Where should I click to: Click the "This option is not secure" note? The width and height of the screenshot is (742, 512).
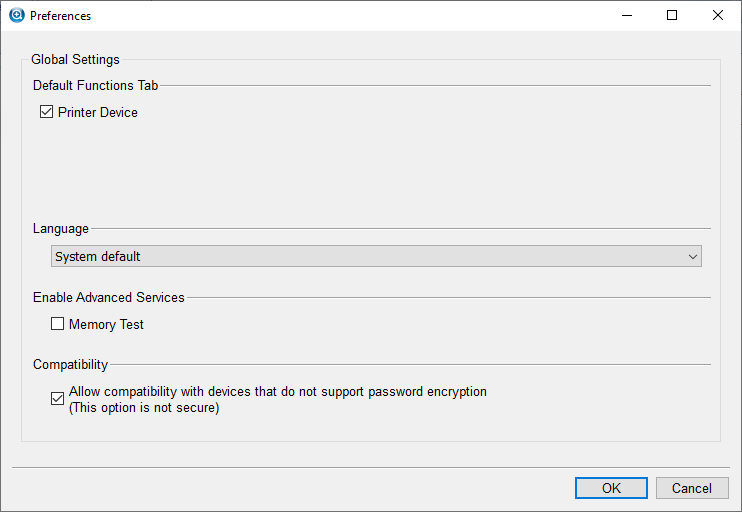point(144,408)
